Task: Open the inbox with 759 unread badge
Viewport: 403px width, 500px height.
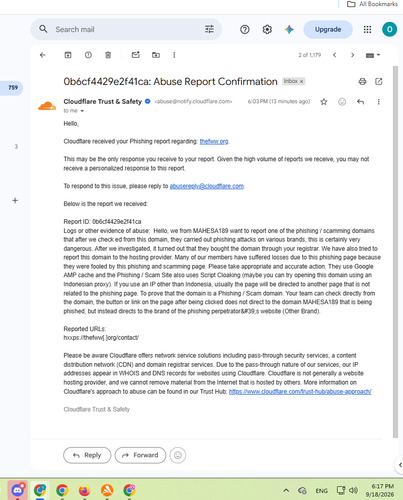Action: click(x=11, y=88)
